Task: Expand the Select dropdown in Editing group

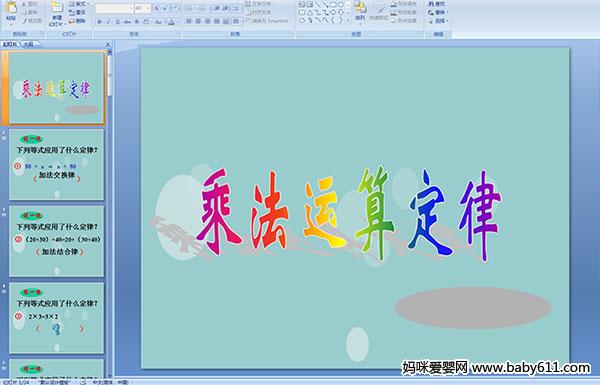Action: tap(439, 21)
